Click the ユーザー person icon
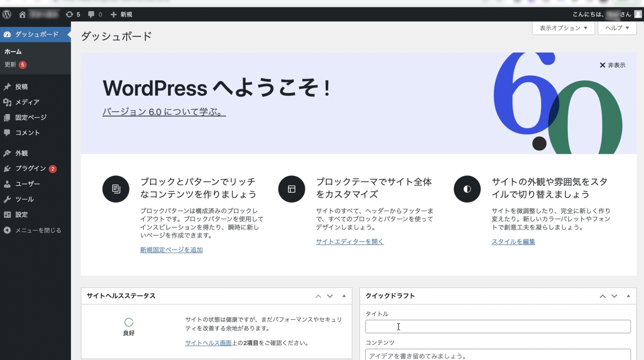 tap(7, 184)
